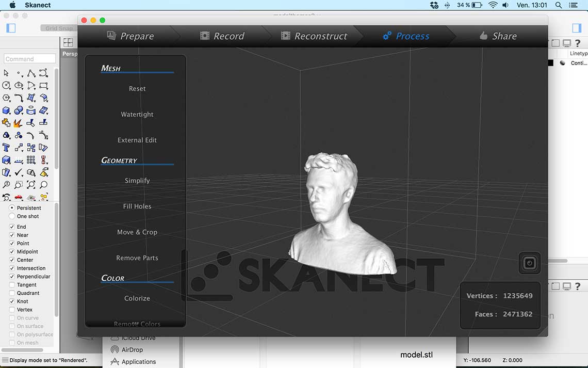Click the Join puzzle-piece tool
The image size is (588, 368).
tap(6, 123)
